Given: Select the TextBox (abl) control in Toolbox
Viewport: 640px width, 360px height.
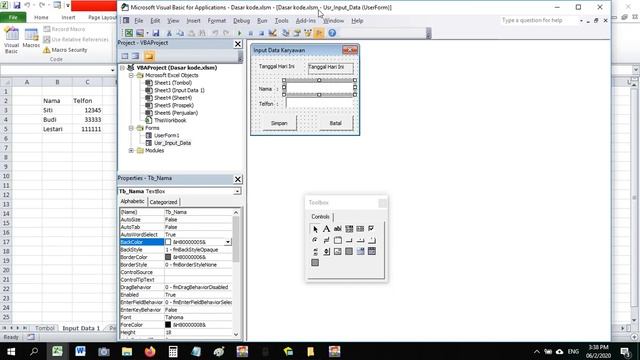Looking at the screenshot, I should [338, 229].
